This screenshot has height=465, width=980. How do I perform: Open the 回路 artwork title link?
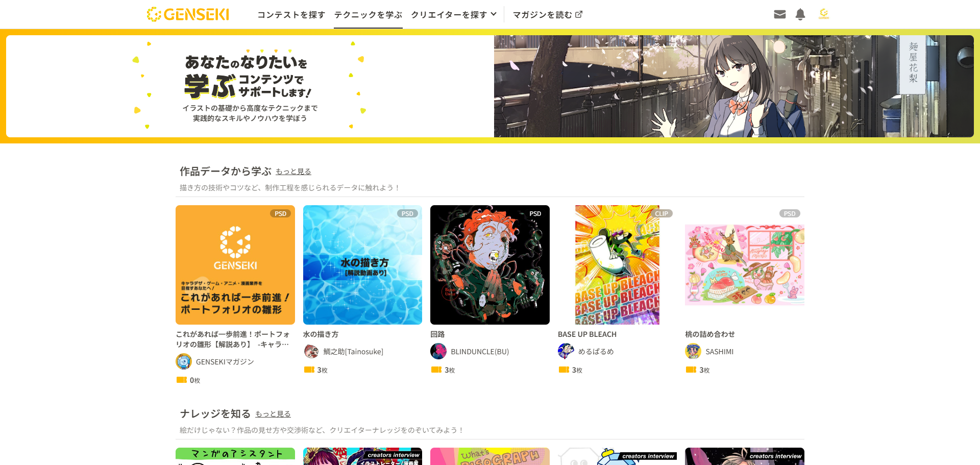437,334
